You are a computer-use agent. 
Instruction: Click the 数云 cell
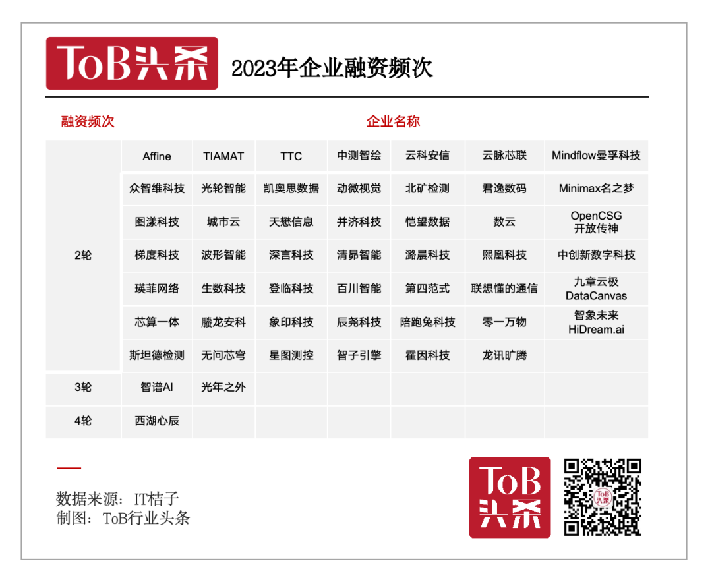[x=504, y=222]
